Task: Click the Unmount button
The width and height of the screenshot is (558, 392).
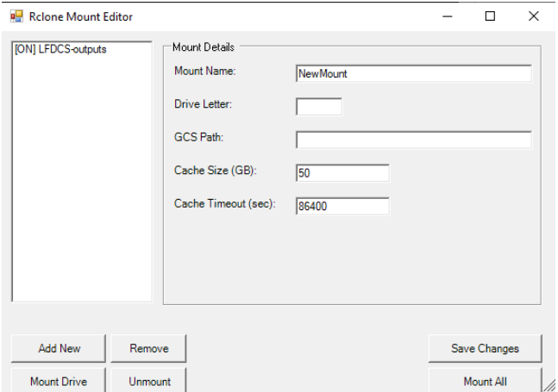Action: pyautogui.click(x=148, y=381)
